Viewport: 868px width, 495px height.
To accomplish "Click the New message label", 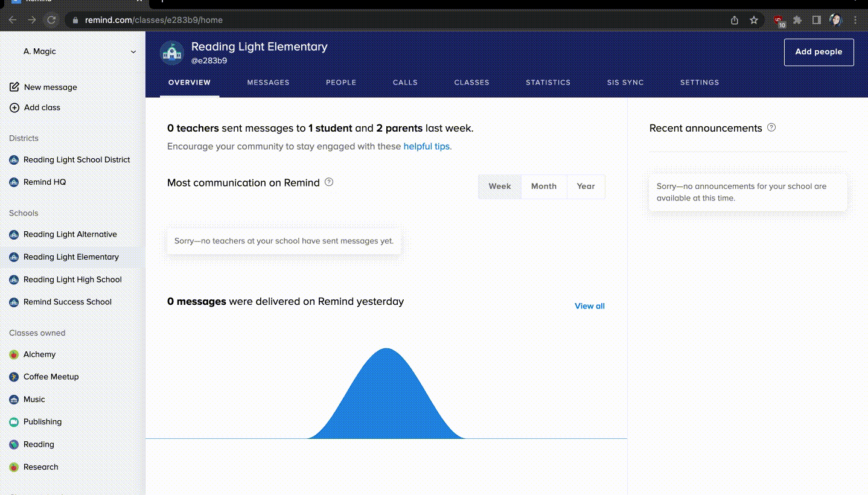I will pos(51,87).
